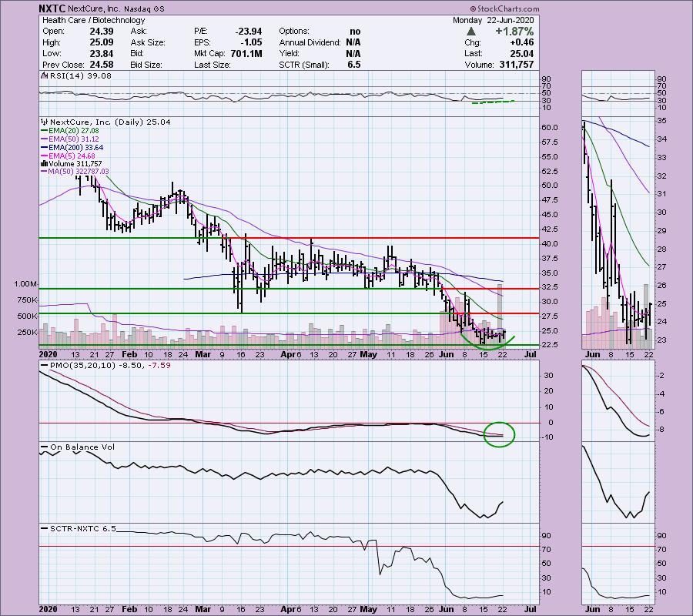Click the +1.87% percent change
The width and height of the screenshot is (693, 616).
click(x=514, y=32)
